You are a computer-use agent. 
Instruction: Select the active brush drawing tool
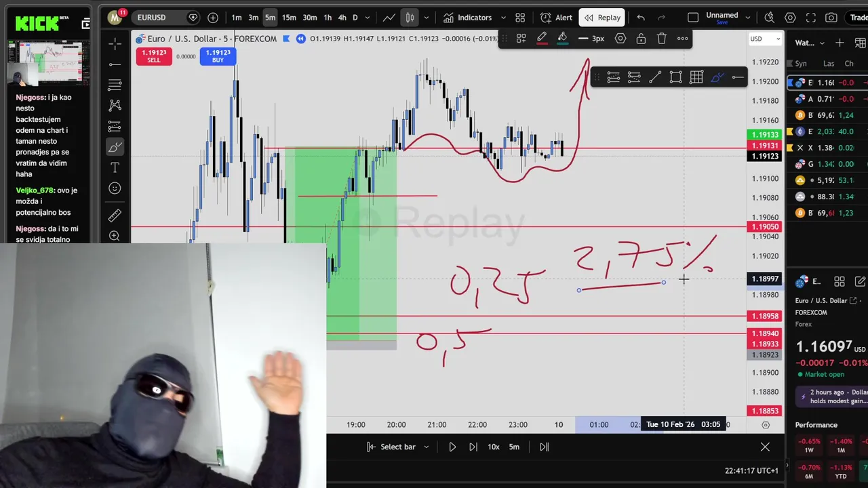tap(115, 147)
